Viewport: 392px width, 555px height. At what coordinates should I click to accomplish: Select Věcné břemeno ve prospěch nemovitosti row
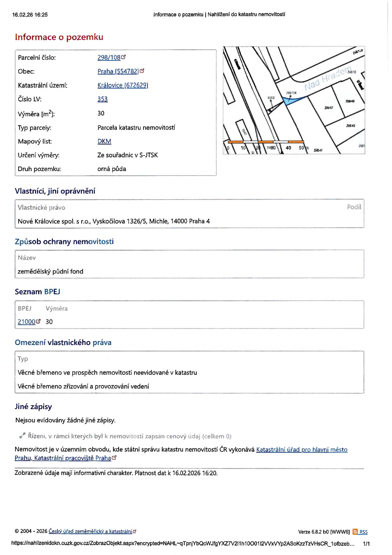point(107,373)
